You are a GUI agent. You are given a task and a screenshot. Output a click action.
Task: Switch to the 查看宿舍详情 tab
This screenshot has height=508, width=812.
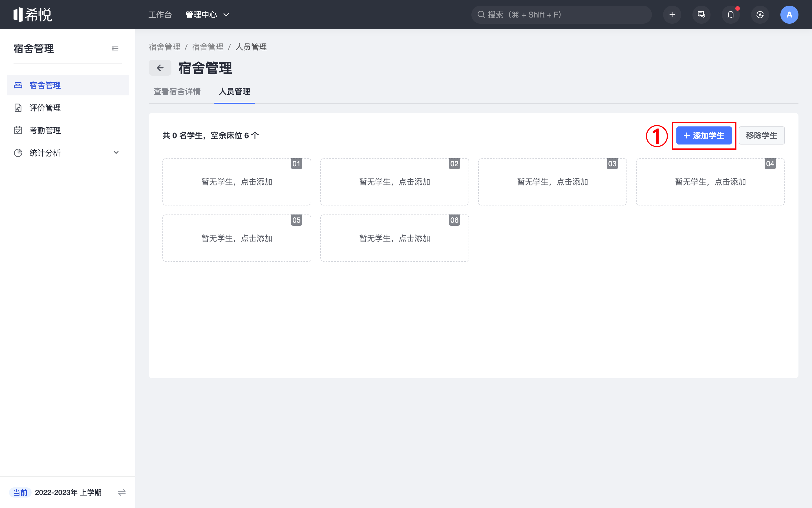pos(177,91)
